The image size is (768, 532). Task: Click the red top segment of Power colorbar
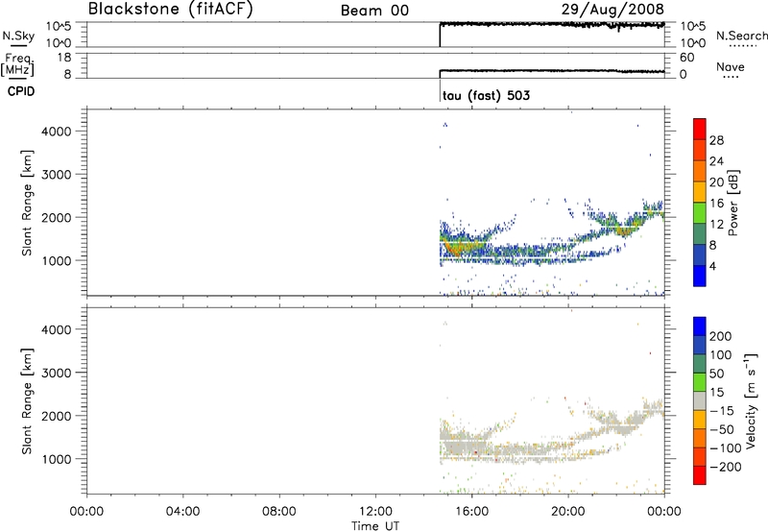(x=700, y=129)
